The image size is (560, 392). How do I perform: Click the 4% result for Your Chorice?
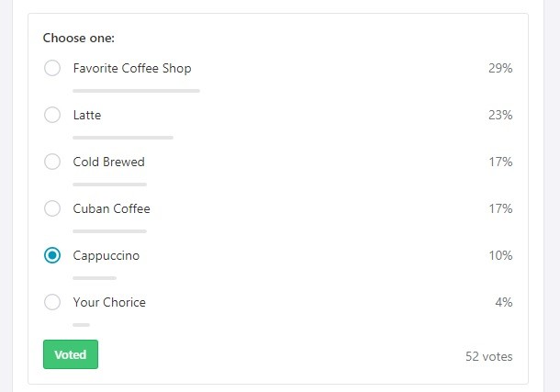[x=504, y=302]
